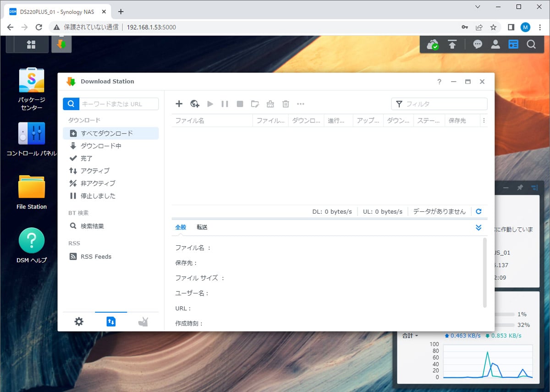Image resolution: width=550 pixels, height=392 pixels.
Task: Click the browser address bar URL
Action: (x=151, y=27)
